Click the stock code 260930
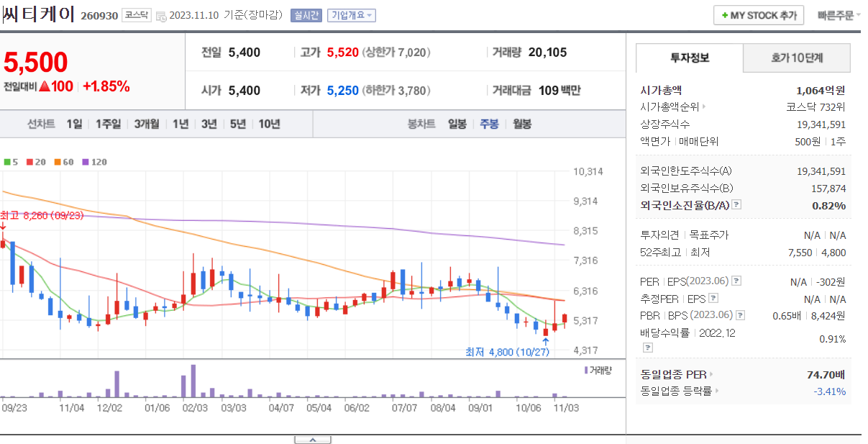868x444 pixels. point(99,16)
